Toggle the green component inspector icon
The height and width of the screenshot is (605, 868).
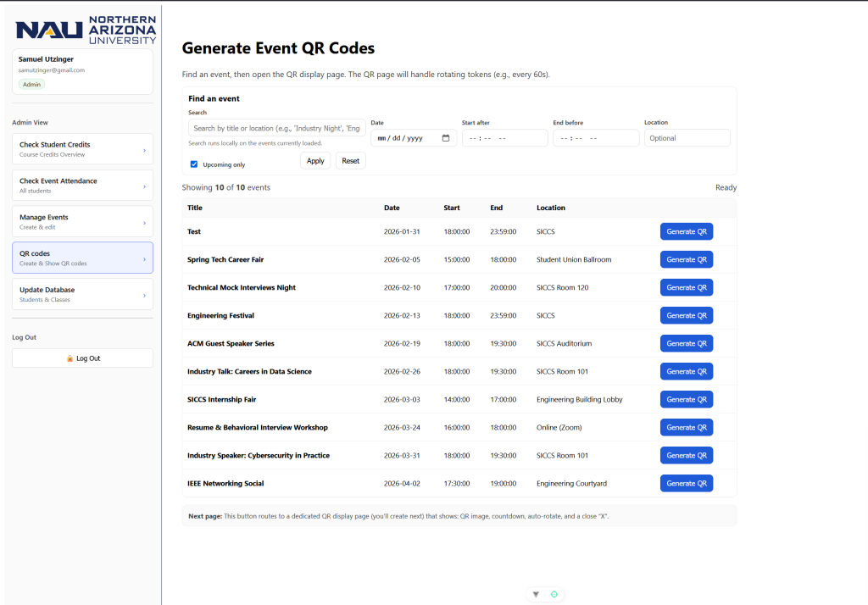[x=554, y=595]
